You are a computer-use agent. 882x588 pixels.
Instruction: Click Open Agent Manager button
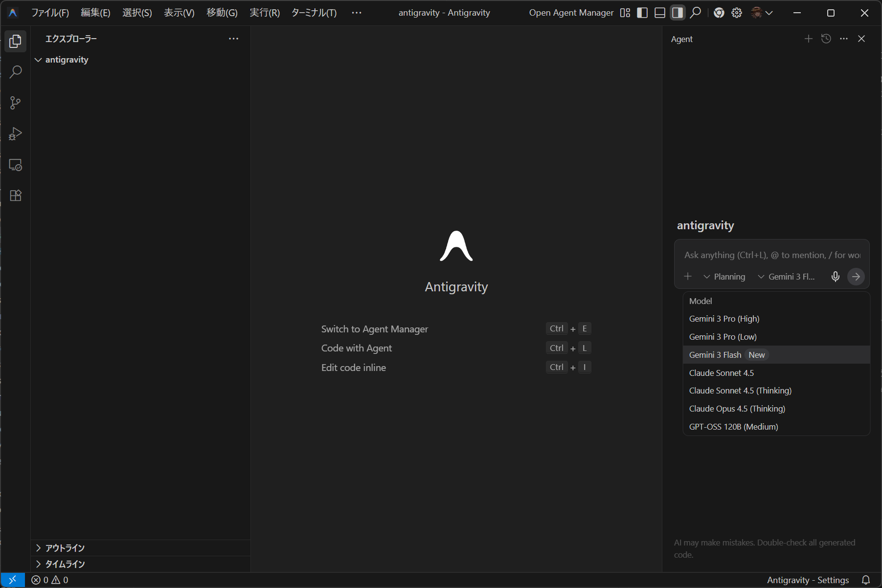coord(571,13)
